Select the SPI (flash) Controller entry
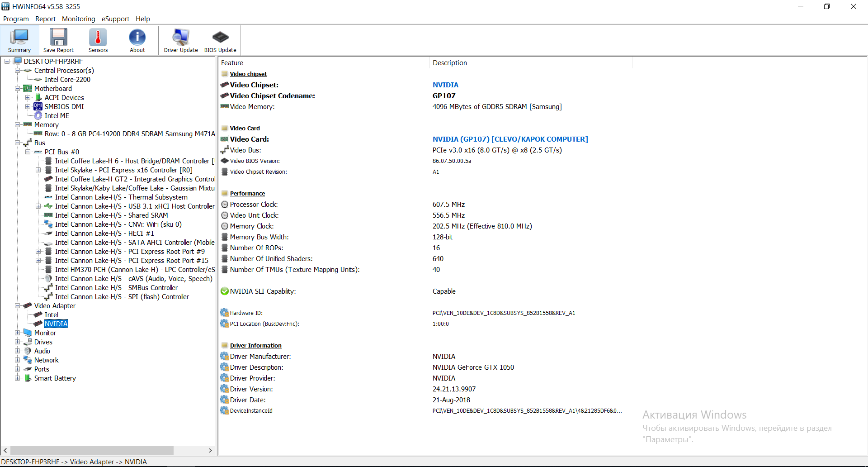868x467 pixels. pyautogui.click(x=122, y=296)
